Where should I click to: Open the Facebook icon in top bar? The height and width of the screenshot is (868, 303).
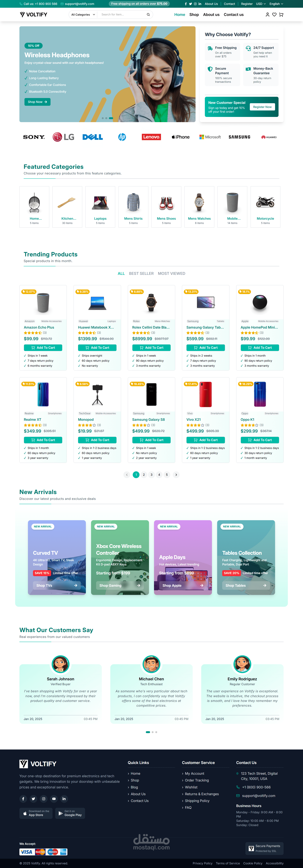[x=186, y=4]
